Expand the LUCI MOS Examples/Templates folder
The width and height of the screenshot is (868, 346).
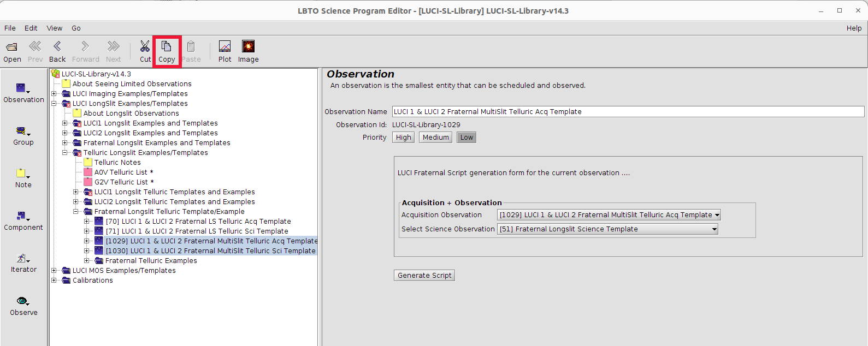(54, 271)
